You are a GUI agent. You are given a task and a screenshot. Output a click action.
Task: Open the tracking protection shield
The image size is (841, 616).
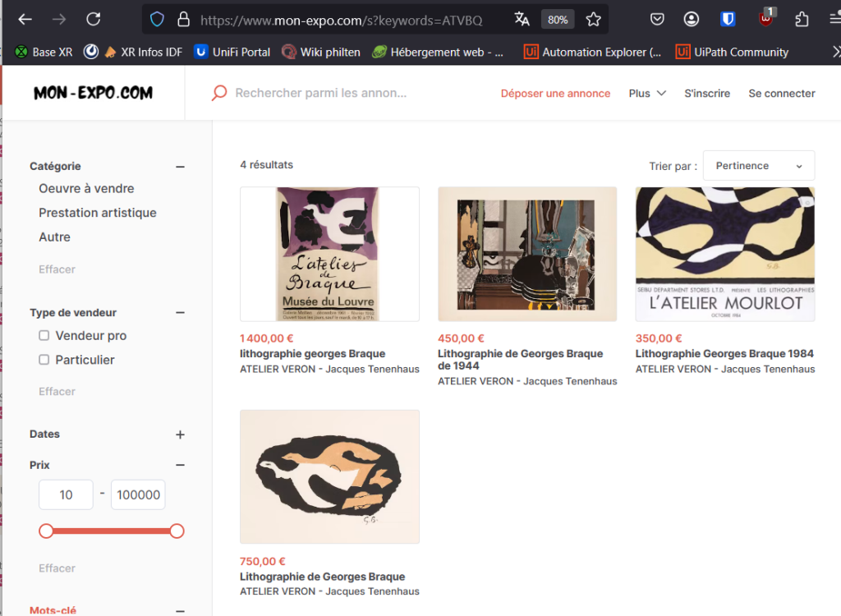click(157, 20)
